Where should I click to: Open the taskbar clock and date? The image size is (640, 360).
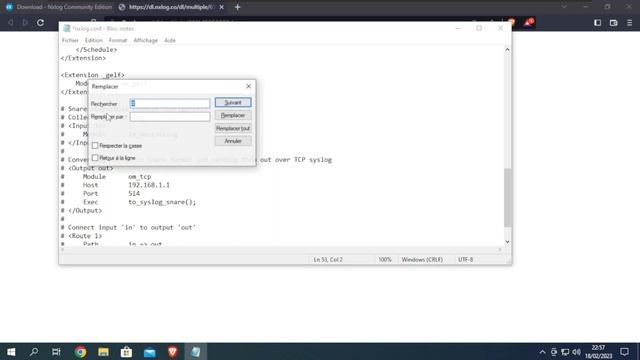pyautogui.click(x=598, y=352)
